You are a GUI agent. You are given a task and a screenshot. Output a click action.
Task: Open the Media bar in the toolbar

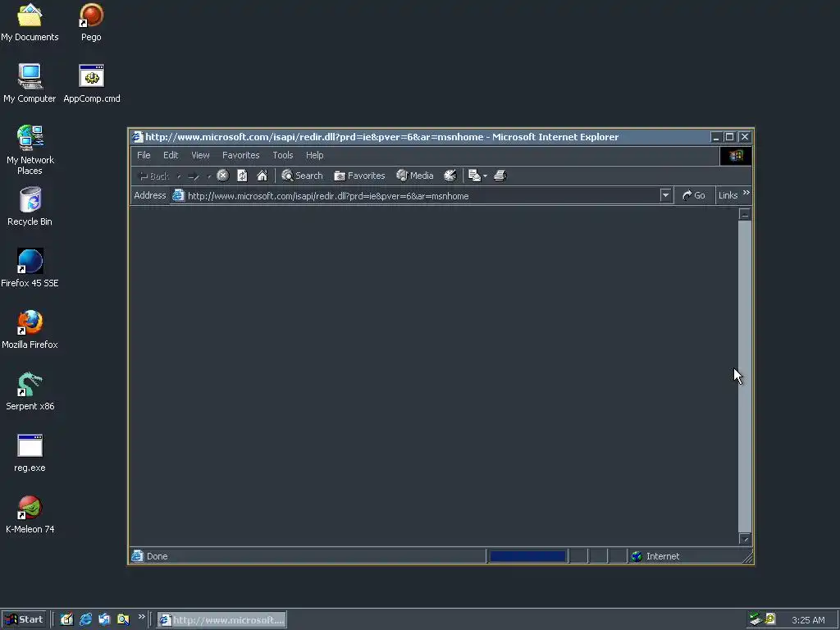(x=414, y=176)
